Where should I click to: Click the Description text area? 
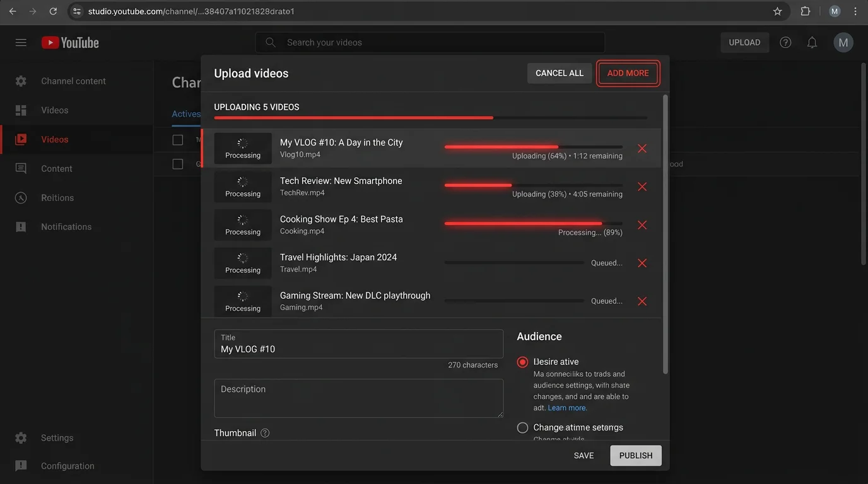click(359, 398)
